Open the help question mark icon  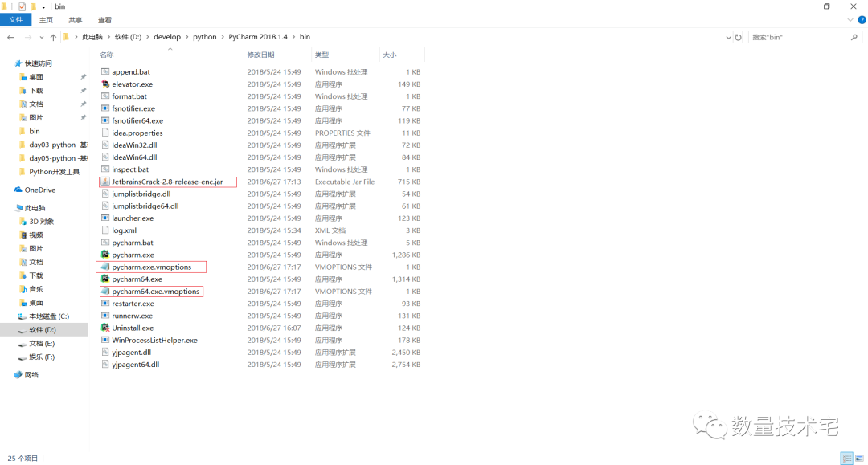coord(862,20)
